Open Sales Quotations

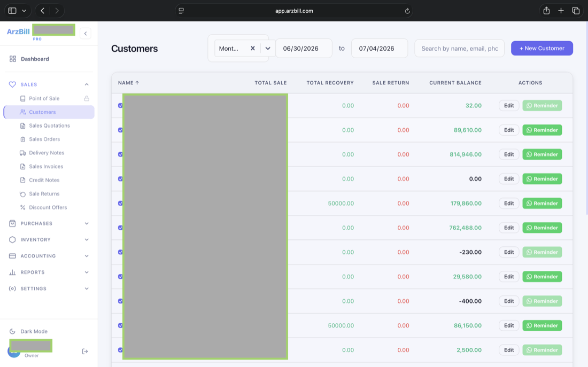[x=50, y=126]
